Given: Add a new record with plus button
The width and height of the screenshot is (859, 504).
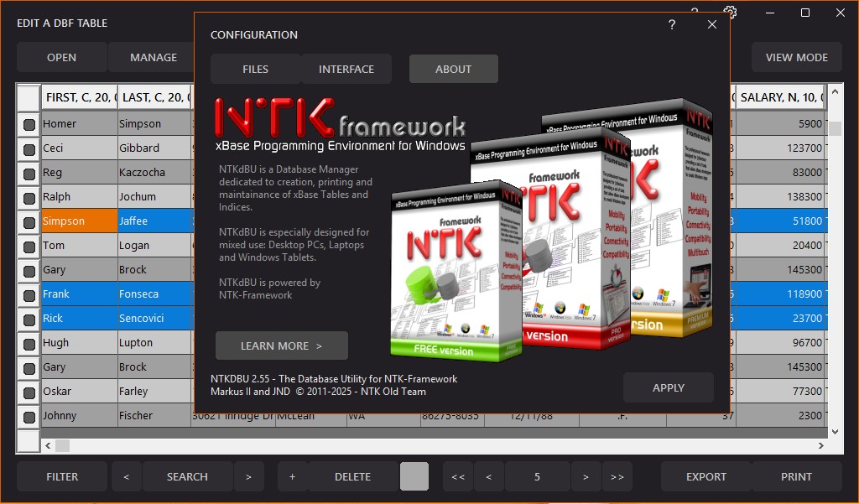Looking at the screenshot, I should click(x=293, y=476).
